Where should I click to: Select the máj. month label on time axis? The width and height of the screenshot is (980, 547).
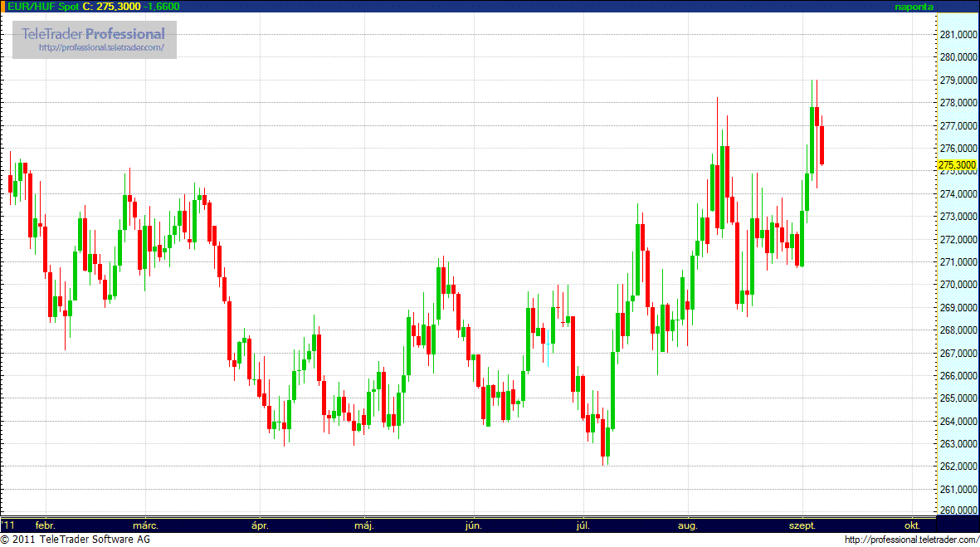[x=364, y=525]
